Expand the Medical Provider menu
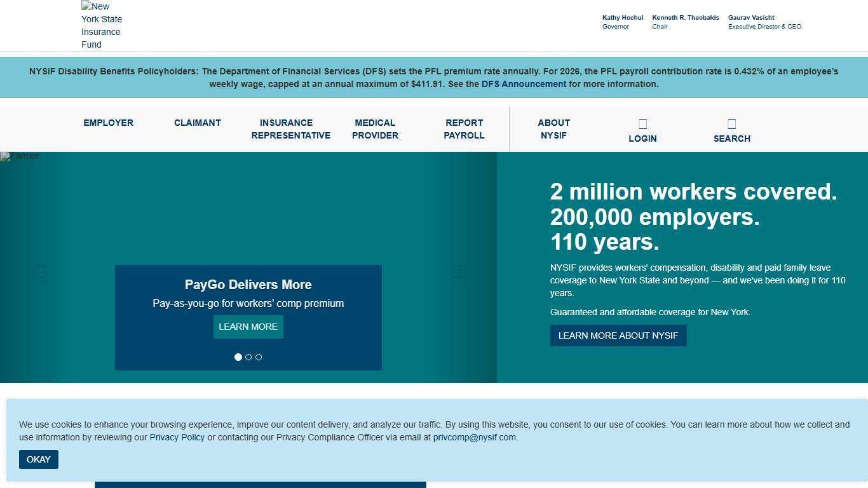Image resolution: width=868 pixels, height=488 pixels. click(375, 129)
